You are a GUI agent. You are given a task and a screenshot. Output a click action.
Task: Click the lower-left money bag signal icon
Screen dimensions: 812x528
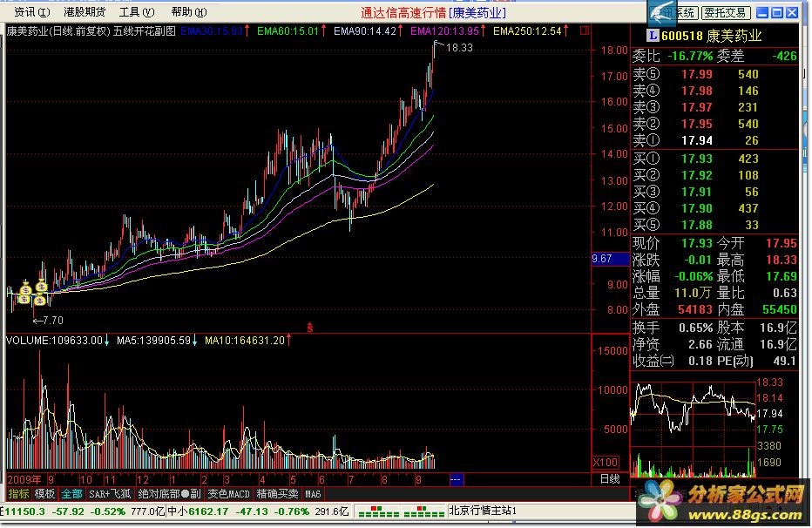pos(24,298)
